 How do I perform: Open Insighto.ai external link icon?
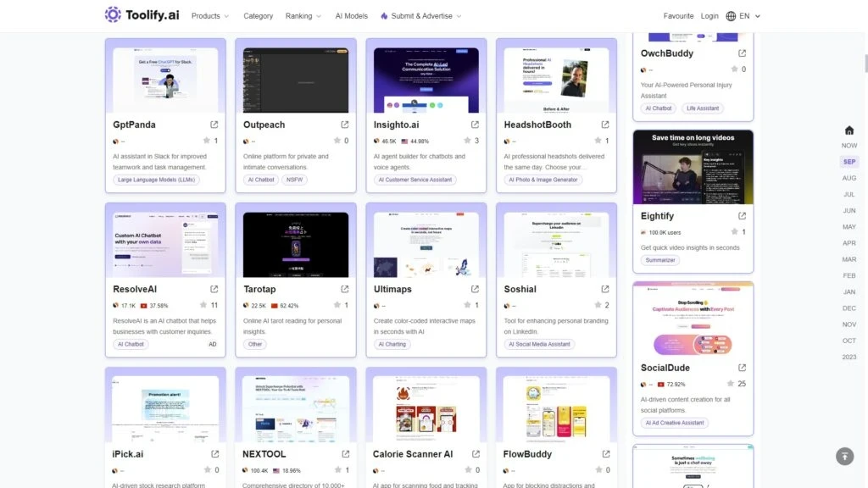pos(475,125)
